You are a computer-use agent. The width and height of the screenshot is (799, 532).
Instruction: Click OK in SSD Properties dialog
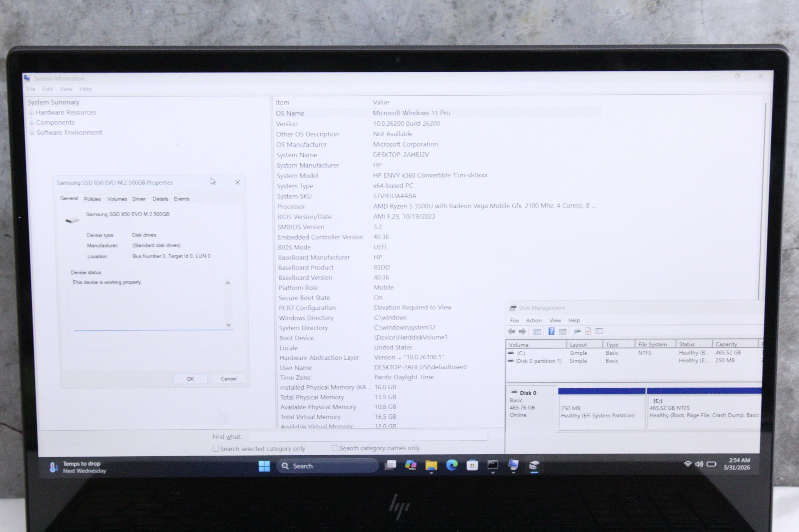(x=190, y=379)
